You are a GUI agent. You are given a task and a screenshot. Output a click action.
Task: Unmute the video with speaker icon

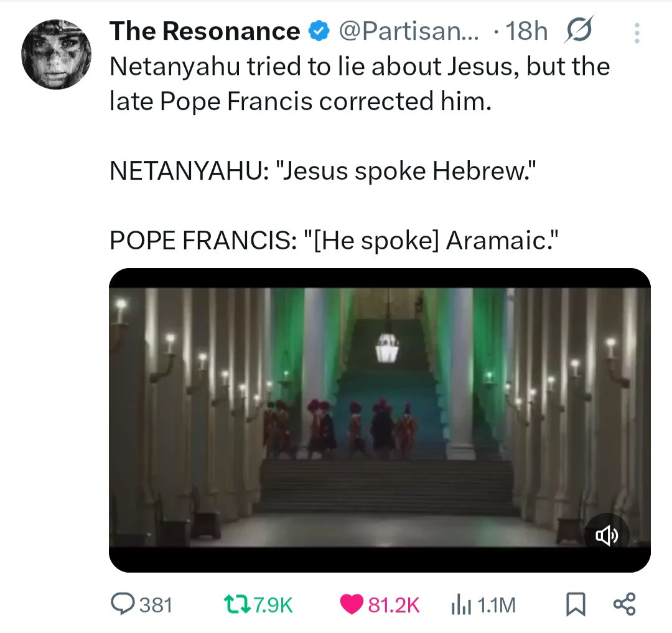click(x=607, y=535)
